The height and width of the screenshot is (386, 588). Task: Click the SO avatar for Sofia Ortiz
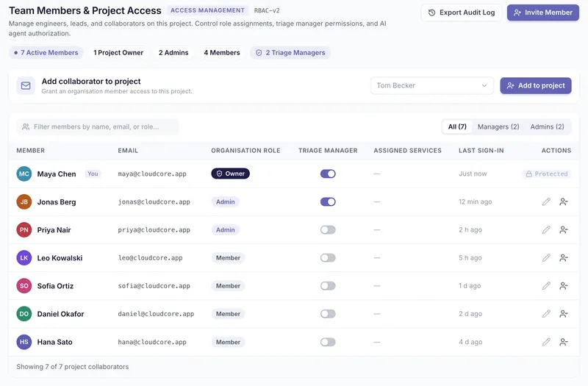24,286
